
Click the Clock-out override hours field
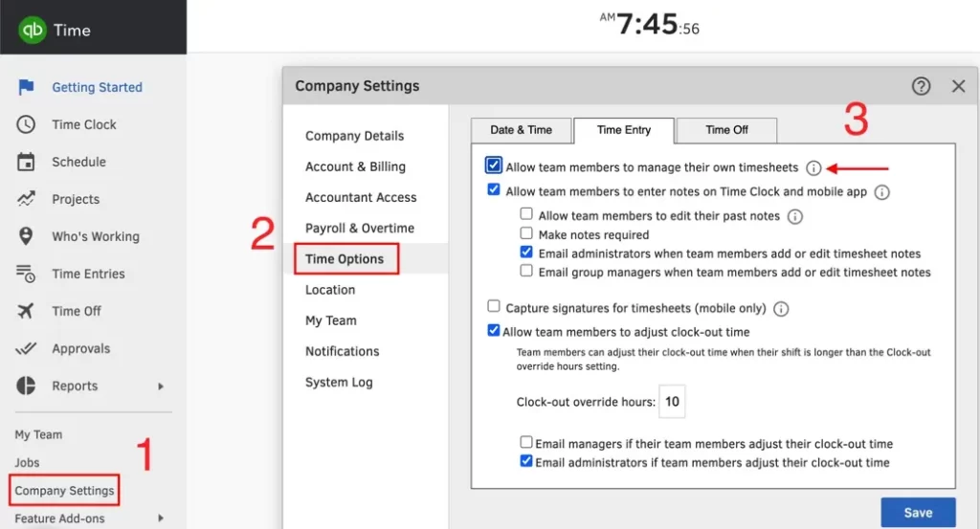click(672, 402)
